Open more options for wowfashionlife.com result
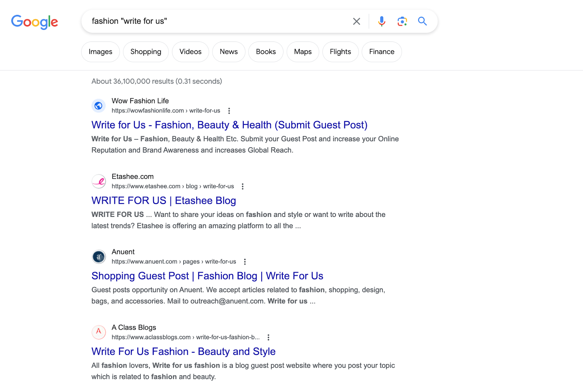The height and width of the screenshot is (392, 583). click(229, 111)
